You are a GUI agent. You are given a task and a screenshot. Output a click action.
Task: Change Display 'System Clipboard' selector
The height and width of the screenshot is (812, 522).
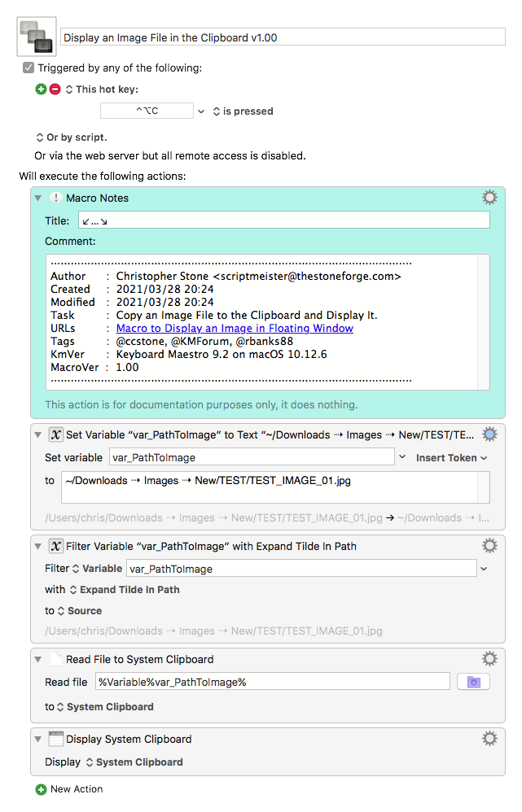134,762
